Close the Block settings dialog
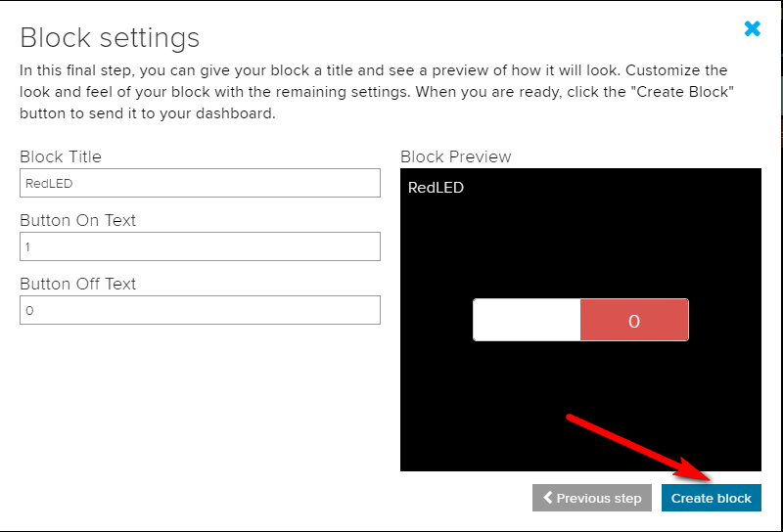This screenshot has height=532, width=783. [752, 29]
